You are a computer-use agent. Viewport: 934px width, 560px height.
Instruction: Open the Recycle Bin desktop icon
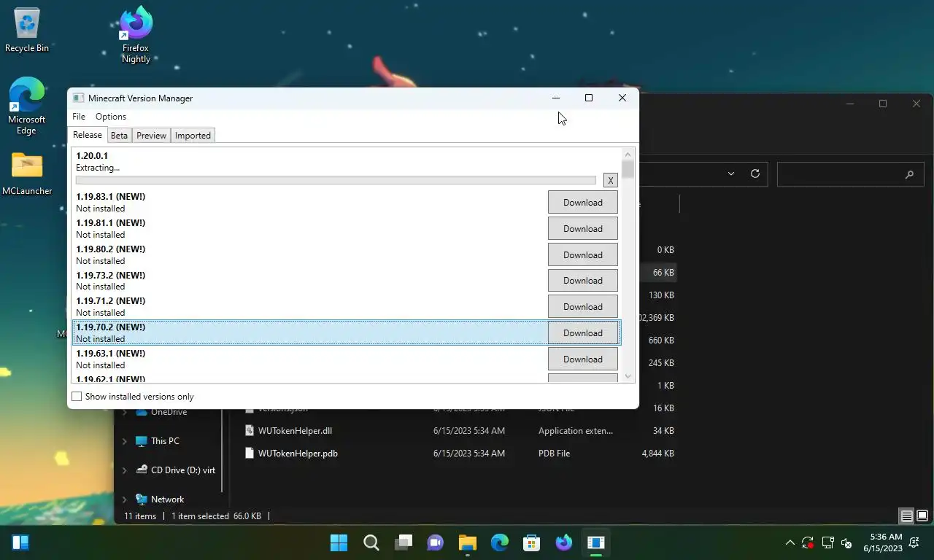(x=27, y=30)
